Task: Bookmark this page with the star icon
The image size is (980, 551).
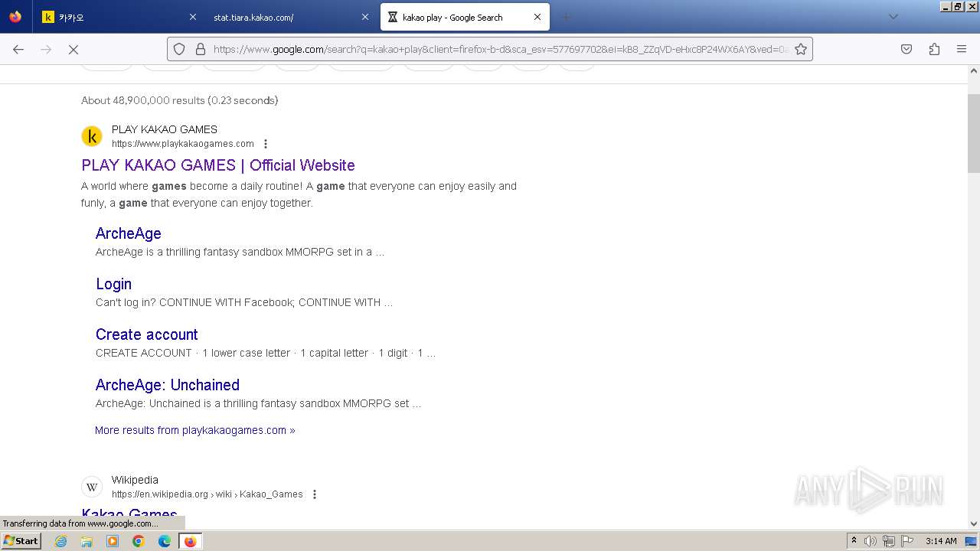Action: (801, 49)
